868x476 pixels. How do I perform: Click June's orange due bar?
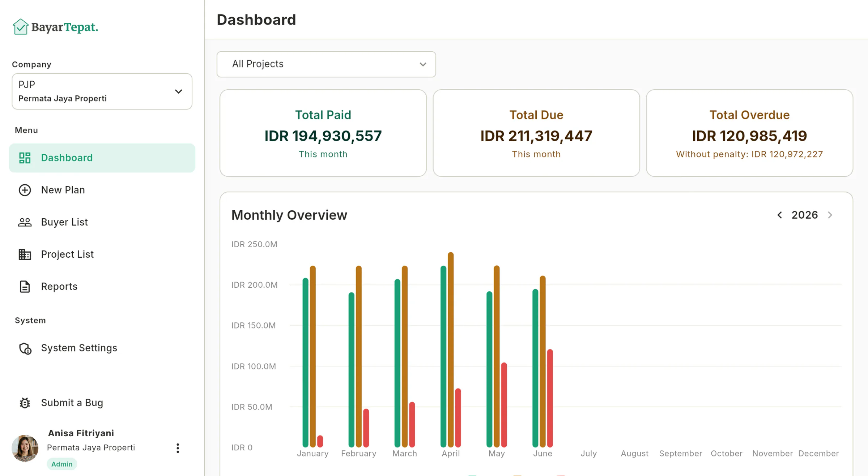[542, 361]
